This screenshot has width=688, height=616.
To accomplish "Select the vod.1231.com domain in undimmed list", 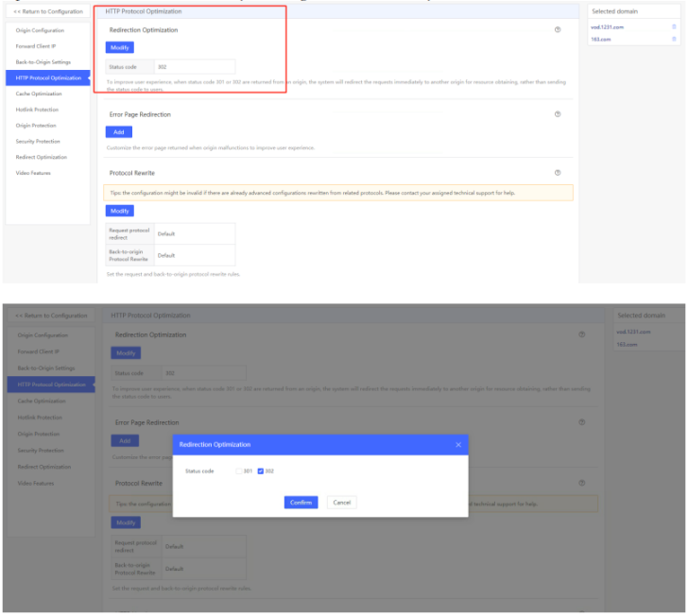I will pyautogui.click(x=607, y=26).
